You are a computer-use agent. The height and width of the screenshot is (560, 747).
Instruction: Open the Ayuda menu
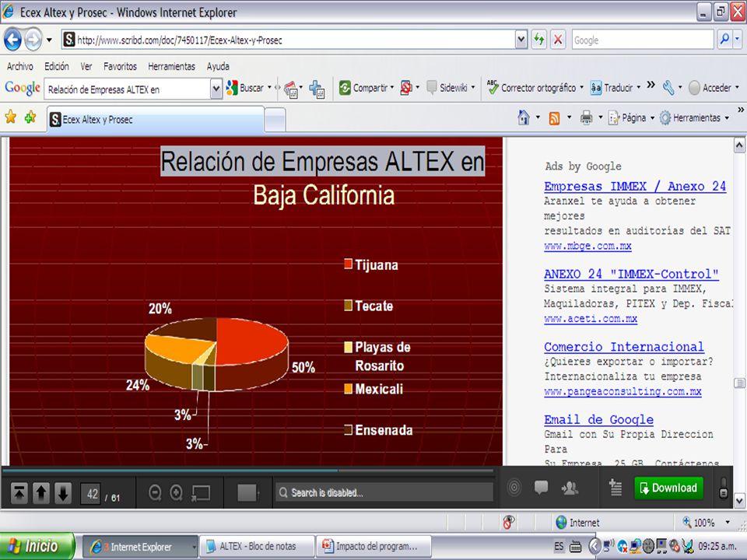pos(218,67)
